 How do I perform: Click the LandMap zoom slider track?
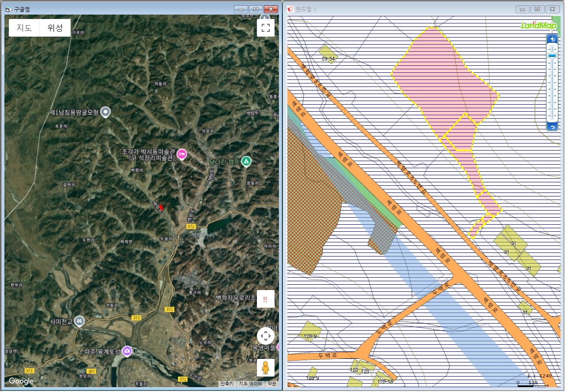552,83
